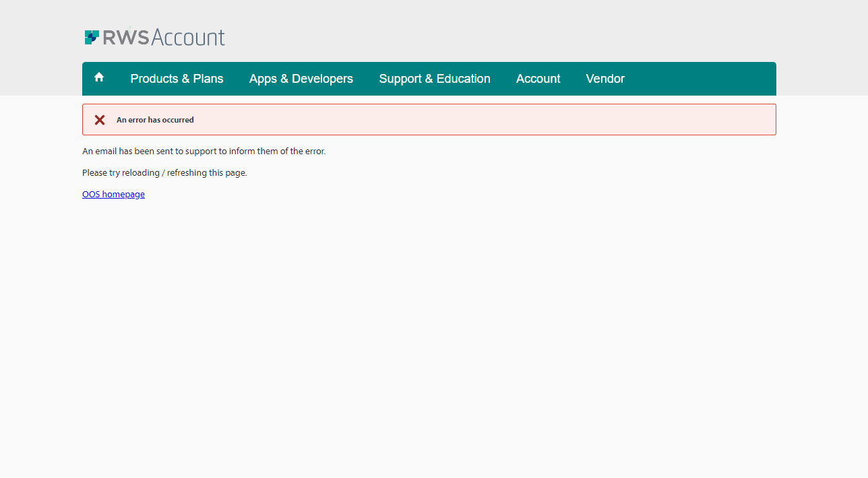
Task: Click the home icon in the navigation bar
Action: [x=98, y=77]
